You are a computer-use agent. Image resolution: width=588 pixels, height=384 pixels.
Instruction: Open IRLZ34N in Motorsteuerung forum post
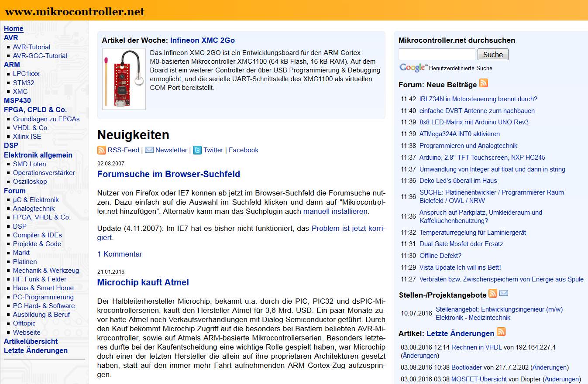(478, 99)
